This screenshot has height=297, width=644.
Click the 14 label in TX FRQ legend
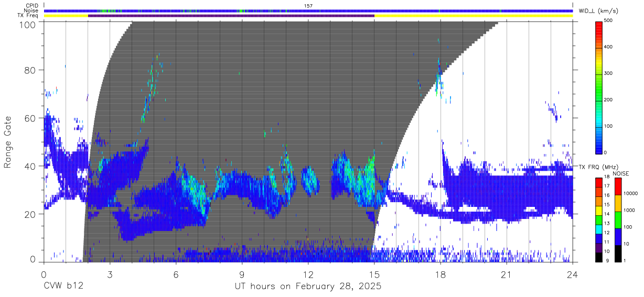point(606,214)
